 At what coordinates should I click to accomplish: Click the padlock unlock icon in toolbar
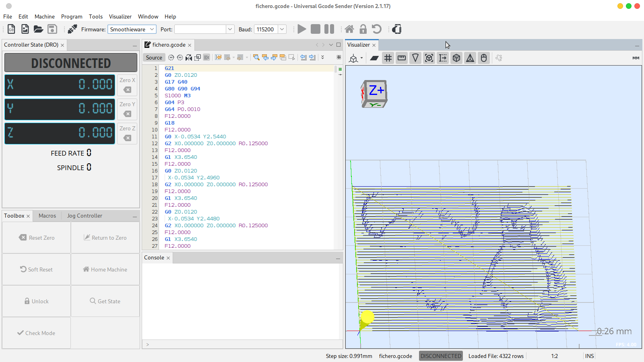(363, 29)
